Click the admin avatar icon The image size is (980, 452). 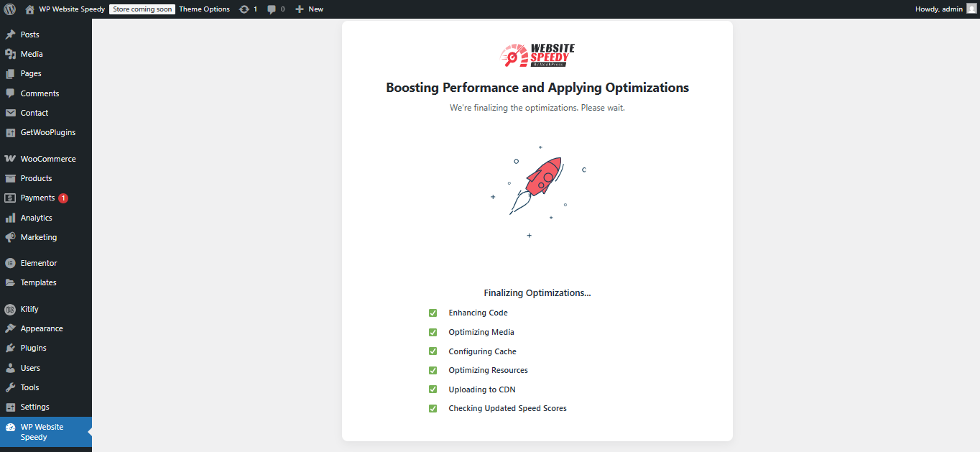[x=971, y=9]
